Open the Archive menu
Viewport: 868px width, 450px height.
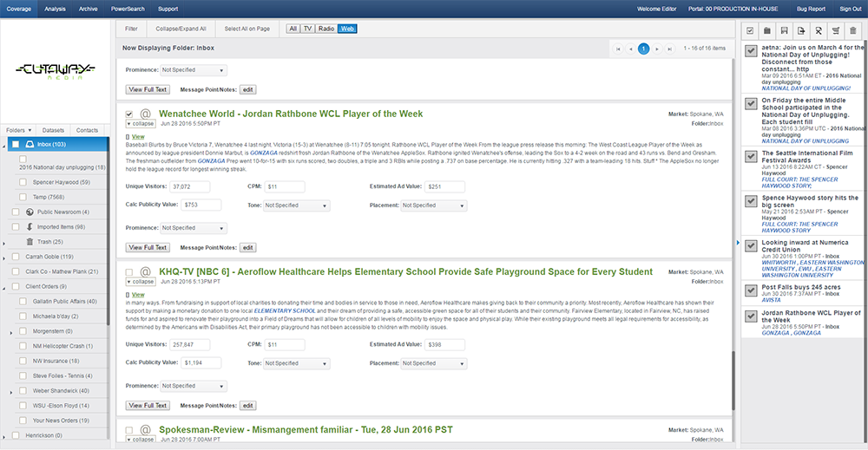pos(88,9)
